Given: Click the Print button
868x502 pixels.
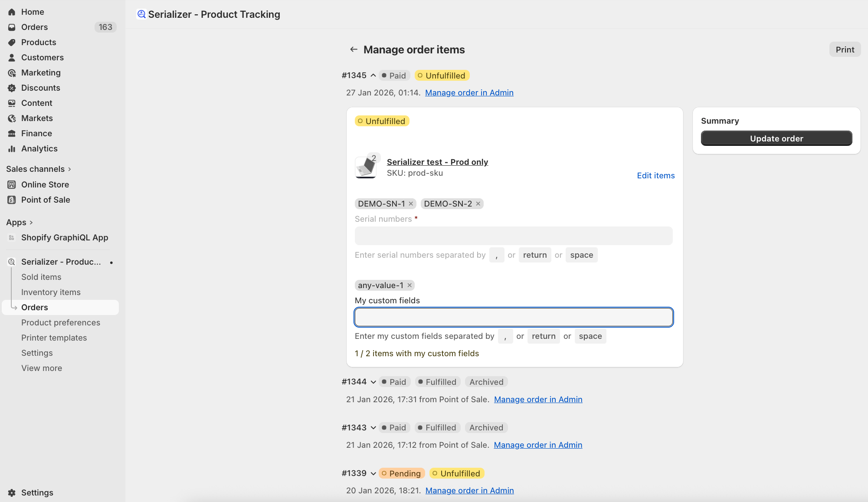Looking at the screenshot, I should click(845, 49).
